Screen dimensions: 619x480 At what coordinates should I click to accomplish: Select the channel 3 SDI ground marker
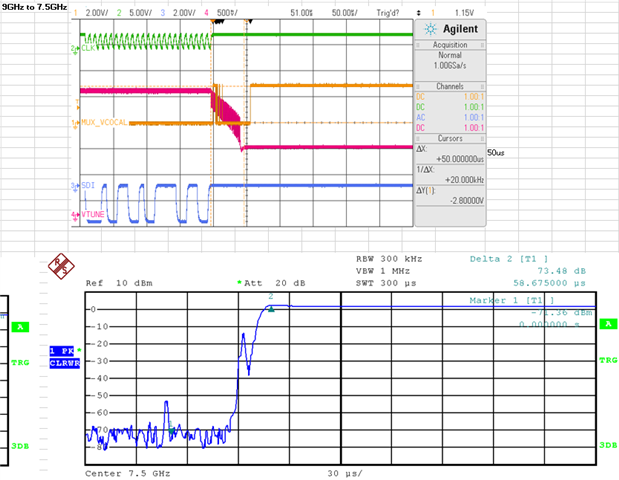[x=75, y=186]
